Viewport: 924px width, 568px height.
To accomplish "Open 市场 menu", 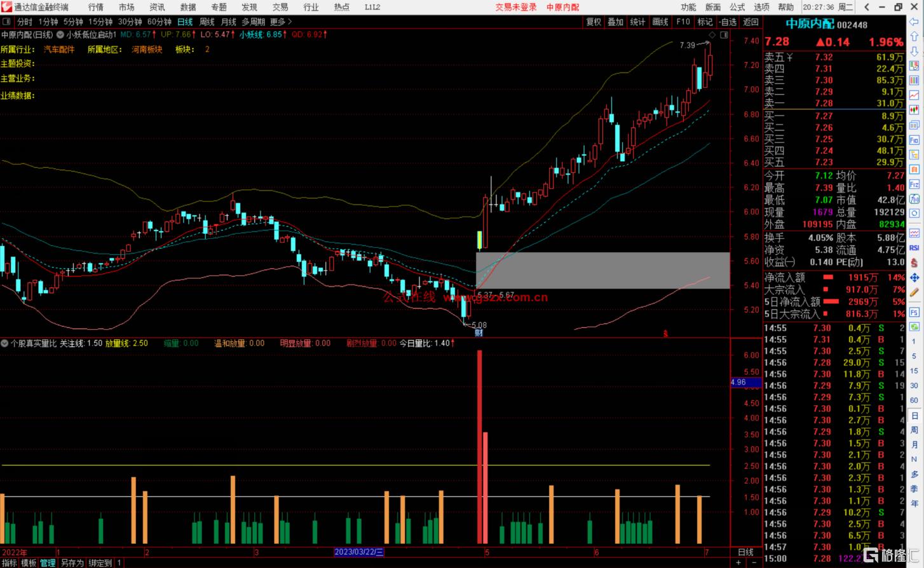I will coord(126,7).
